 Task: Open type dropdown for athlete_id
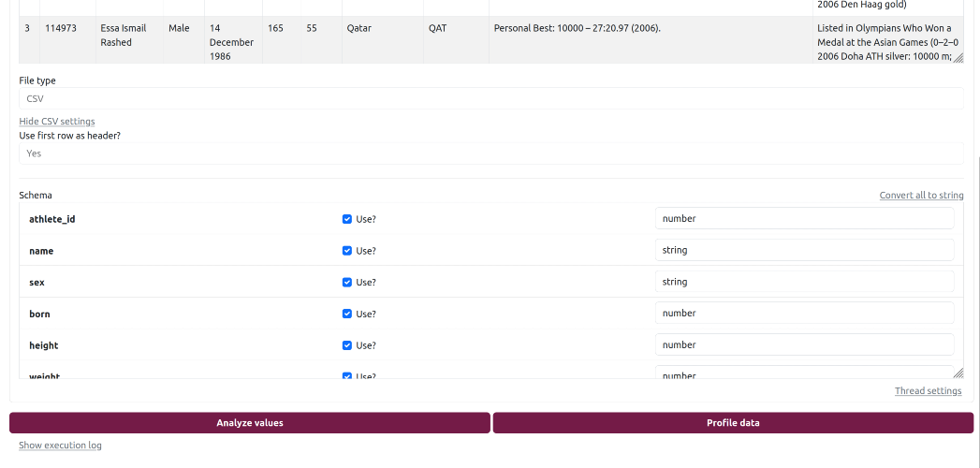click(804, 219)
